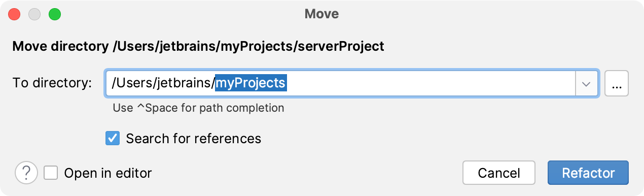Click the 'Move directory' serverProject heading text
Screen dimensions: 644x196
pos(198,47)
